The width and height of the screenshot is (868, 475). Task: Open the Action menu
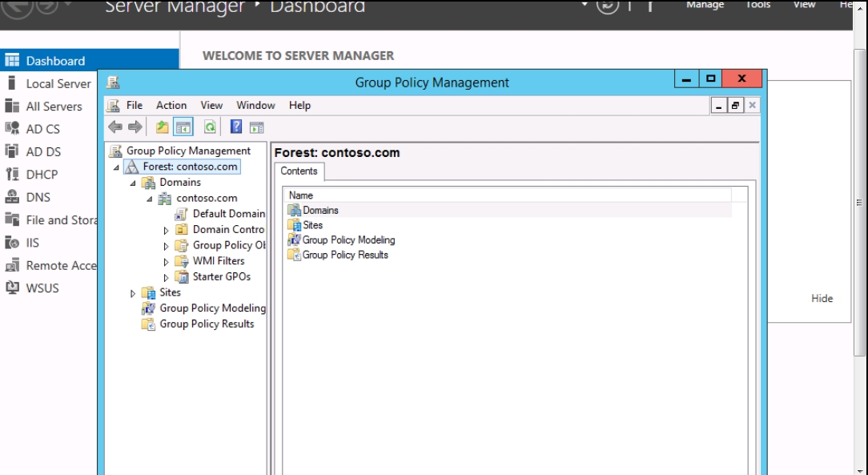coord(171,105)
